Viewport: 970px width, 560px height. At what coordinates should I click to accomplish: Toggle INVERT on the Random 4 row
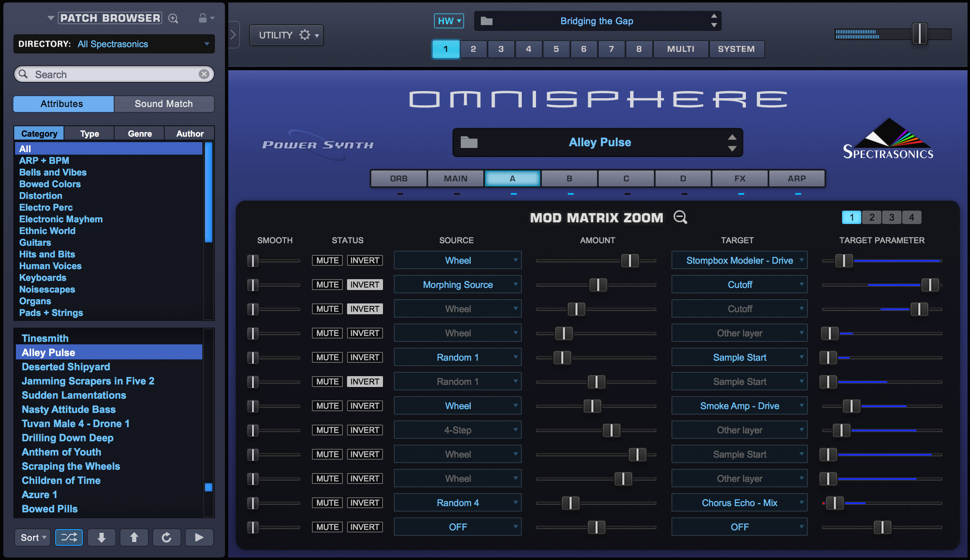(x=365, y=503)
